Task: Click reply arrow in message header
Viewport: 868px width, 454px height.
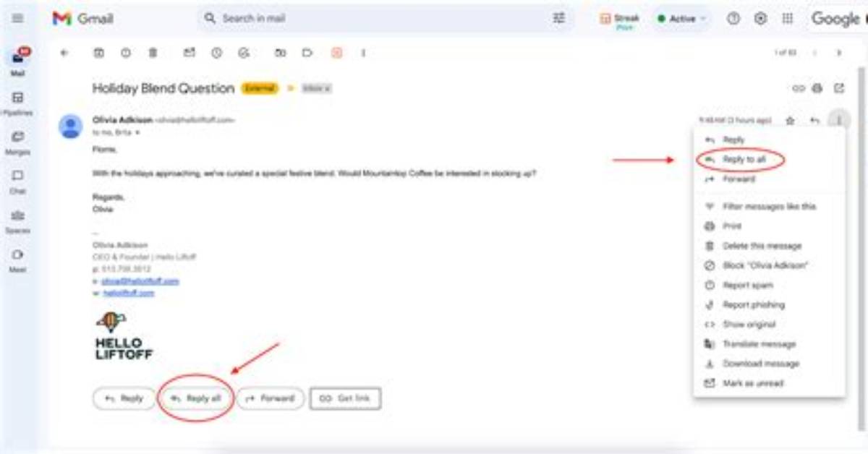Action: (x=815, y=121)
